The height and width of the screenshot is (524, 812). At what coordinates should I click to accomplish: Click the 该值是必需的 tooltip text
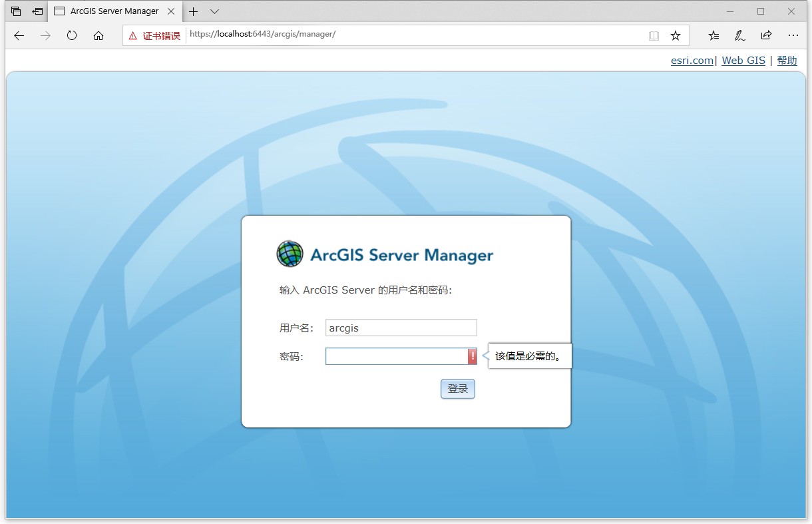coord(529,356)
